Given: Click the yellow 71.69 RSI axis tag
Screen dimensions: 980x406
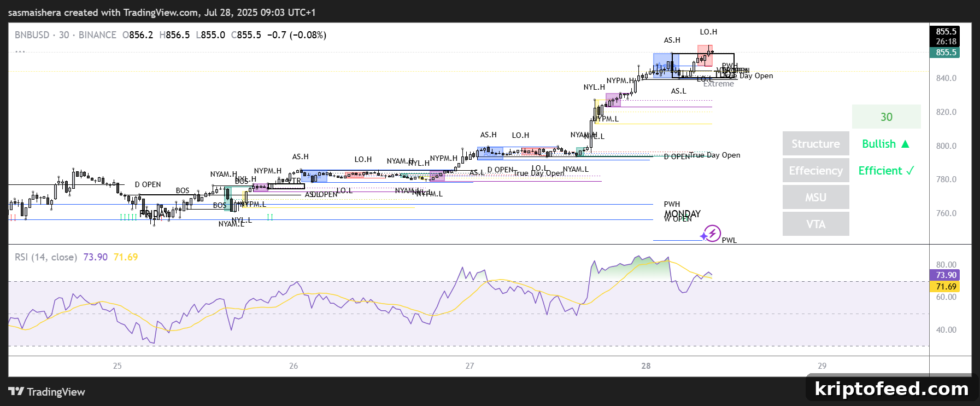Looking at the screenshot, I should point(945,287).
